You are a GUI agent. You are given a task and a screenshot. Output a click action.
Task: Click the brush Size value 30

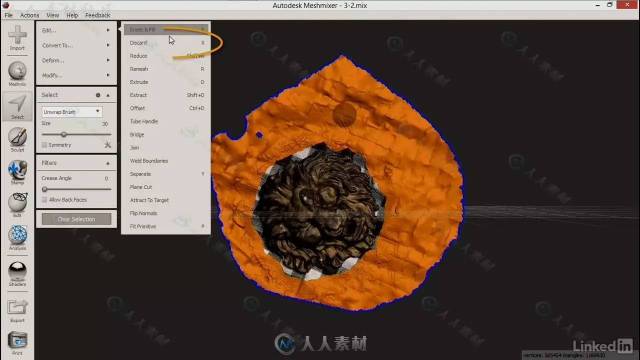(x=105, y=124)
